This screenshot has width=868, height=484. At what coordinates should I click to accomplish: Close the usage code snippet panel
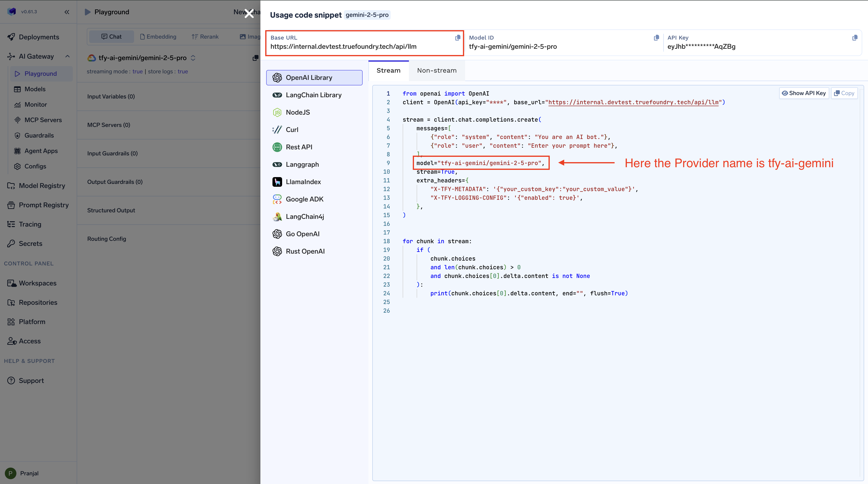(249, 14)
